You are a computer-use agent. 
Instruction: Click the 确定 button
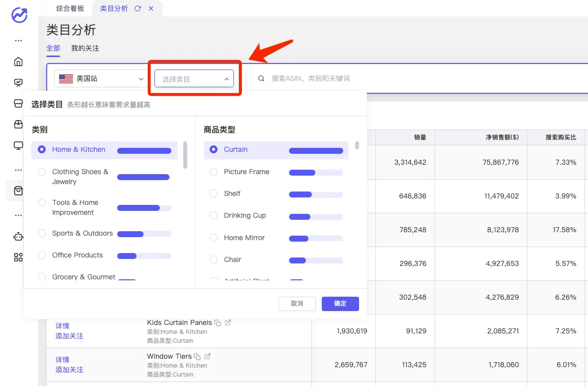click(340, 304)
